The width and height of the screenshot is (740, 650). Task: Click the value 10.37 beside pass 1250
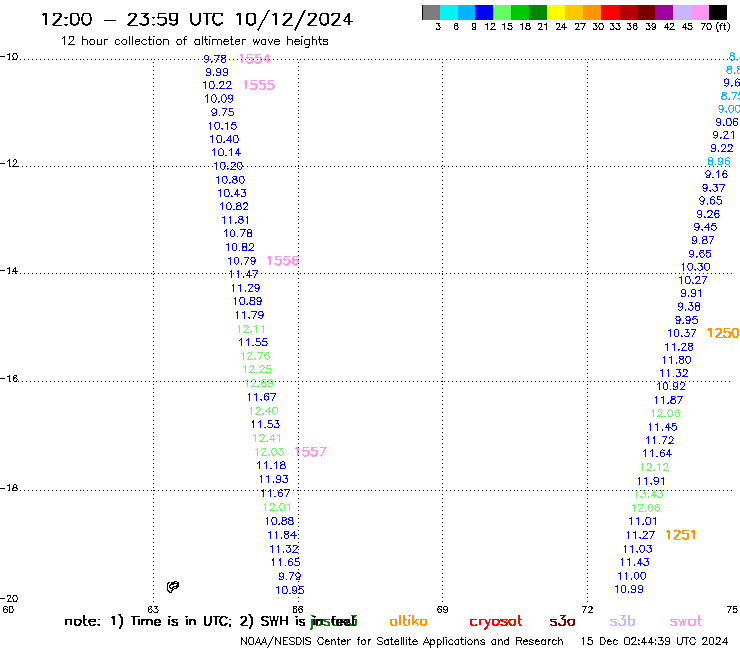(682, 333)
